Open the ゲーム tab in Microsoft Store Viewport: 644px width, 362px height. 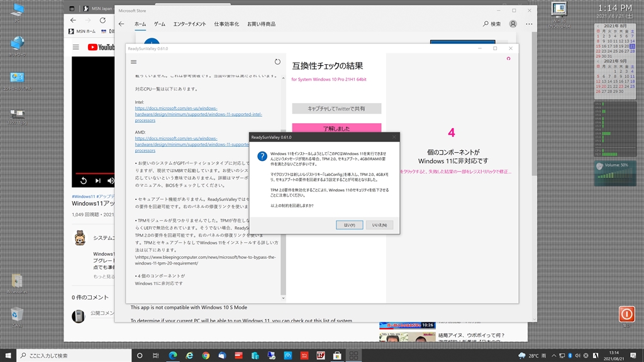(159, 24)
